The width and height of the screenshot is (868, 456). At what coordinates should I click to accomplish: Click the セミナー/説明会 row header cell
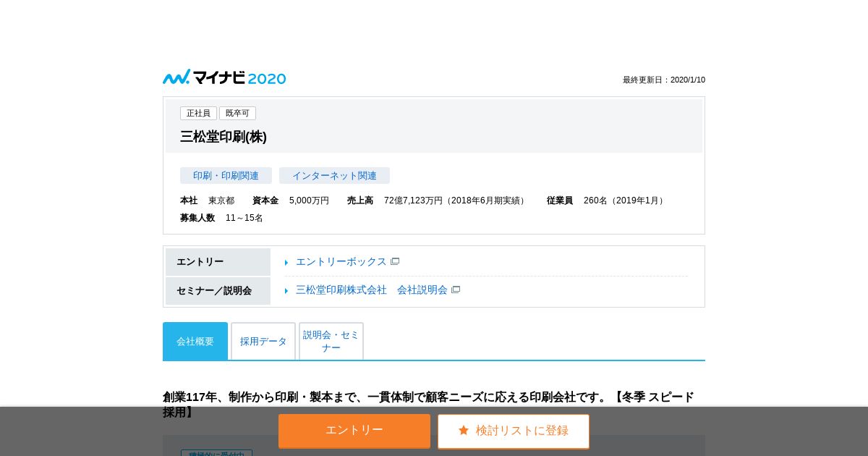[x=218, y=291]
